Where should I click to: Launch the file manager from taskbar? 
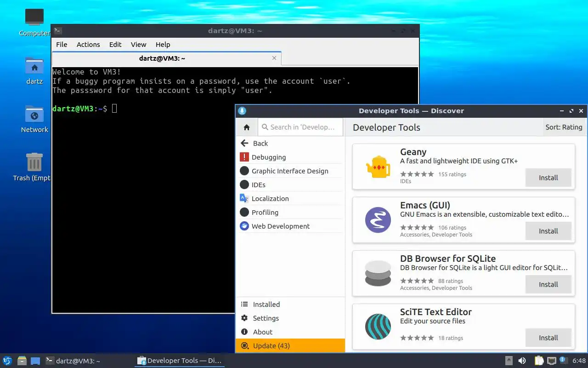click(x=22, y=361)
